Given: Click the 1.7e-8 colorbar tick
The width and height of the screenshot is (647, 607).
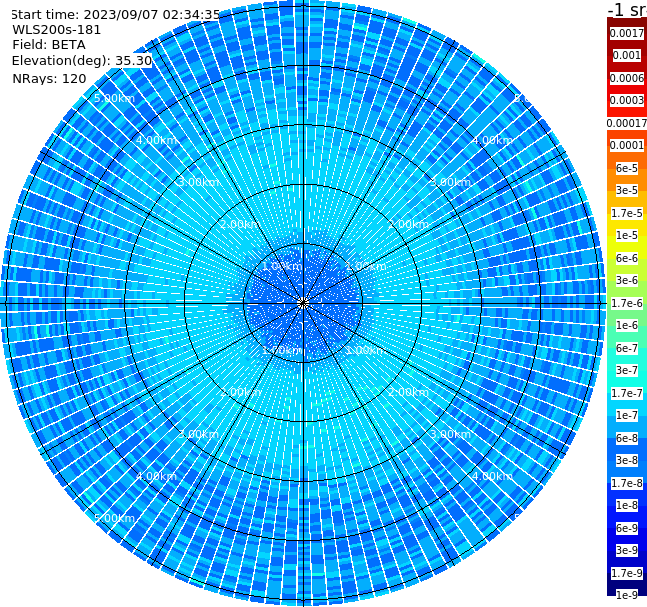Looking at the screenshot, I should pos(627,483).
